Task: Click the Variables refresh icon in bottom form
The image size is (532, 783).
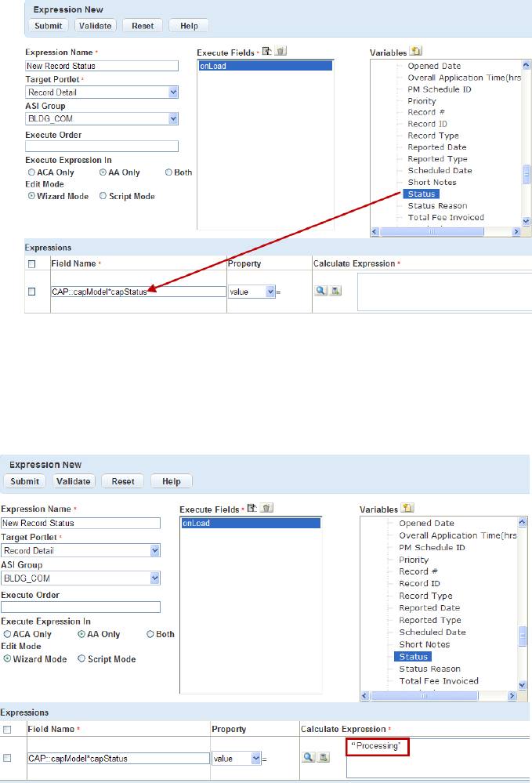Action: [x=407, y=508]
